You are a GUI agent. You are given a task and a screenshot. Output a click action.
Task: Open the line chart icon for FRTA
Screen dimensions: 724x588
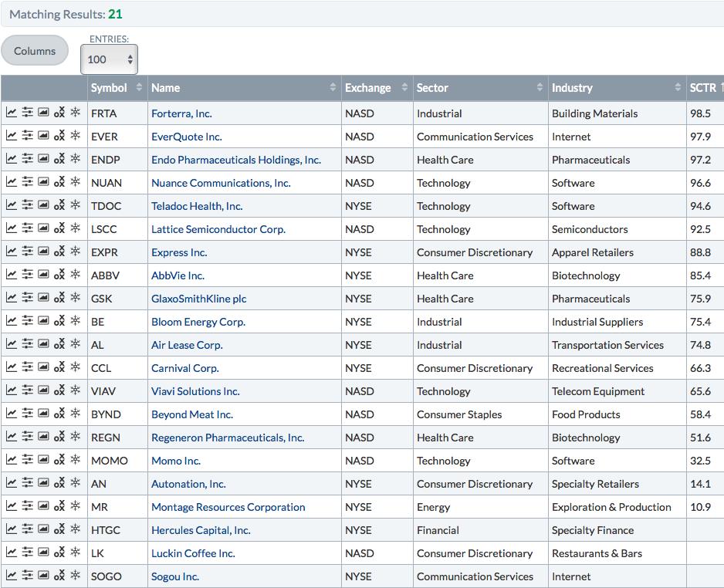tap(12, 113)
